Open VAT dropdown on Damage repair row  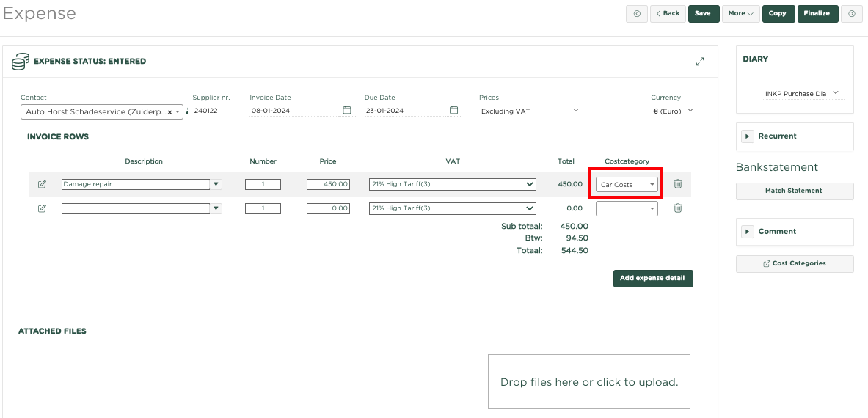[x=453, y=184]
